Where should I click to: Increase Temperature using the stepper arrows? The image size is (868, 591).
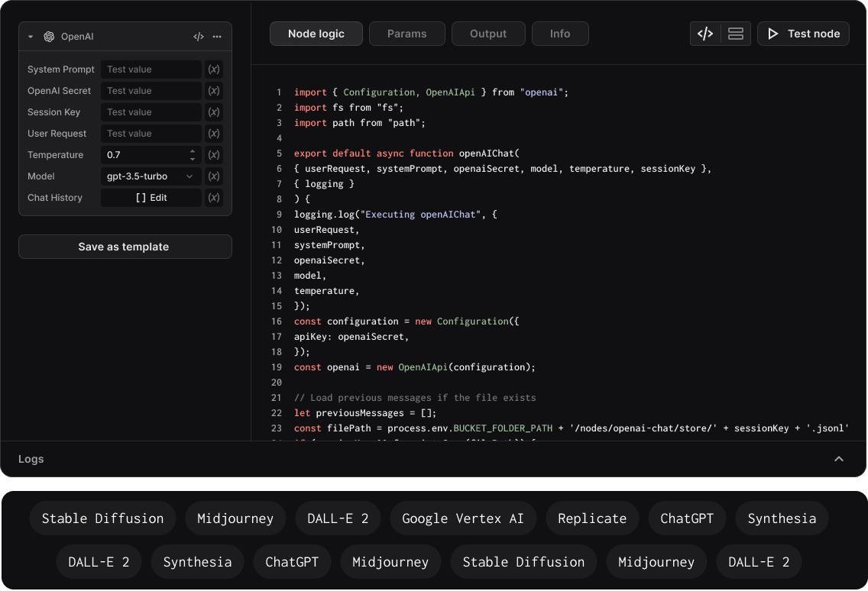pos(192,152)
